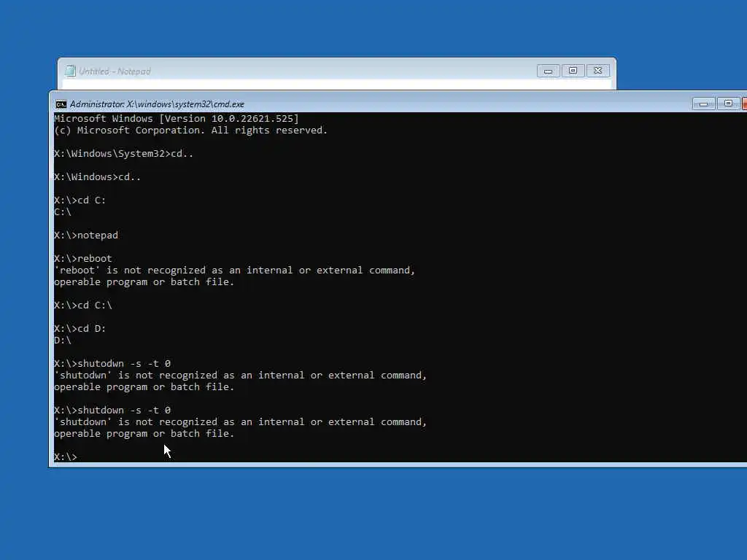
Task: Close the Untitled - Notepad window
Action: (598, 71)
